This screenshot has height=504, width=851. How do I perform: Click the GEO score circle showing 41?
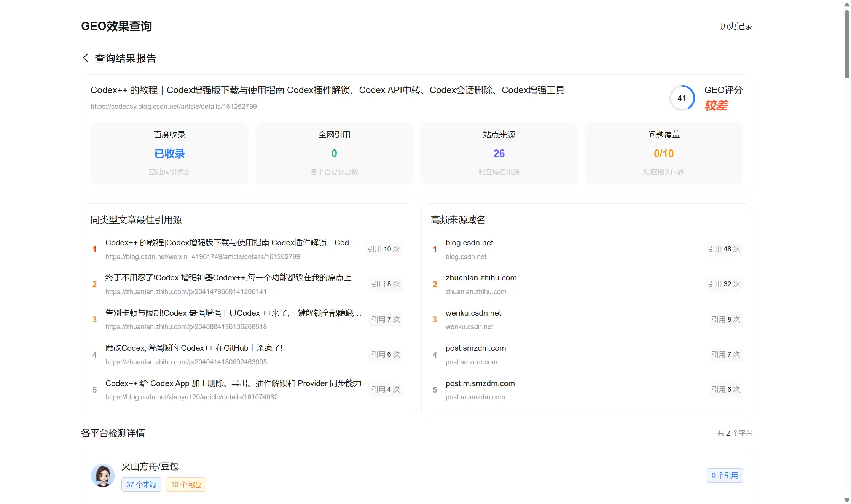682,98
